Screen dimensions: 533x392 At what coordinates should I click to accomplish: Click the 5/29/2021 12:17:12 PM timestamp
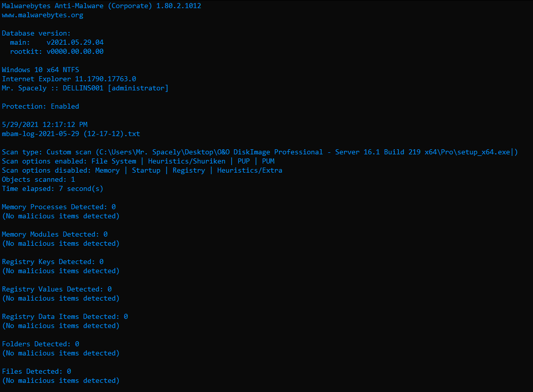[x=45, y=125]
